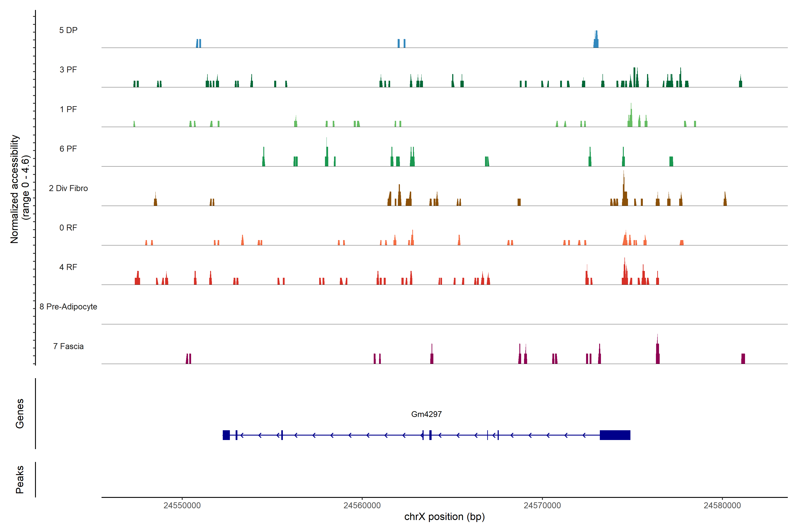798x532 pixels.
Task: Click the 24580000 x-axis tick label
Action: pyautogui.click(x=722, y=505)
